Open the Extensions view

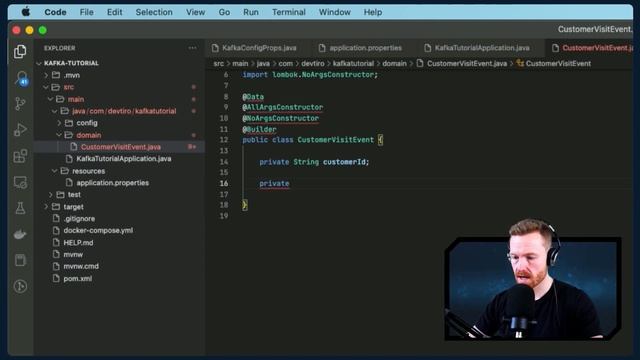pyautogui.click(x=20, y=156)
